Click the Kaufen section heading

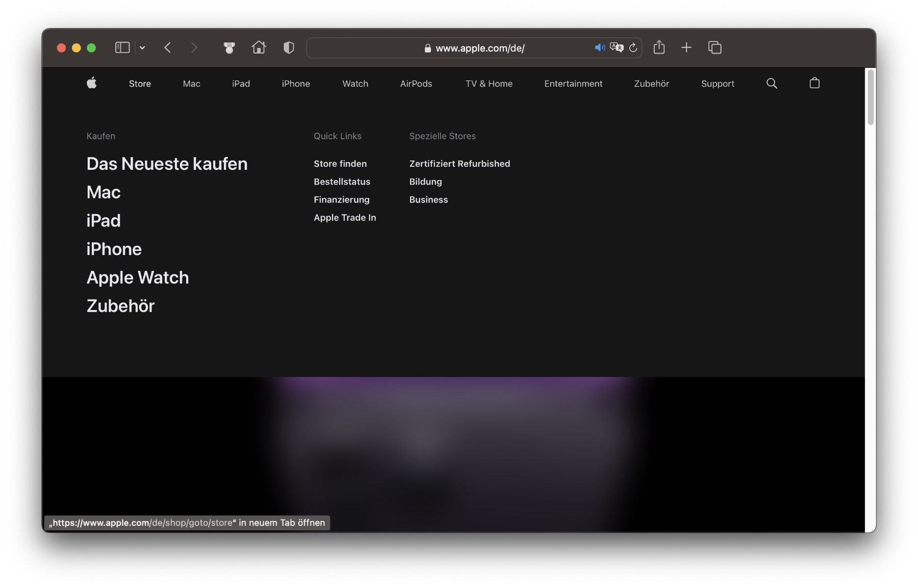[101, 136]
